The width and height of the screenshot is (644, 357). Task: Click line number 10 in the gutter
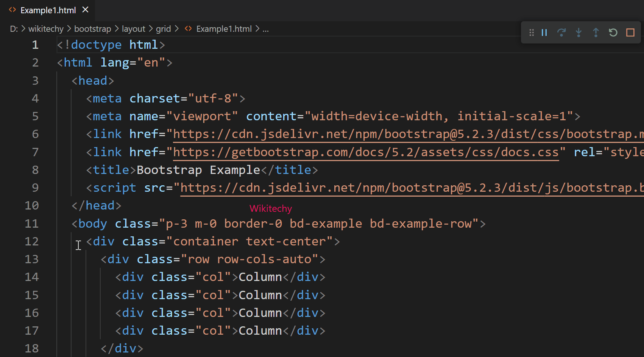point(32,206)
